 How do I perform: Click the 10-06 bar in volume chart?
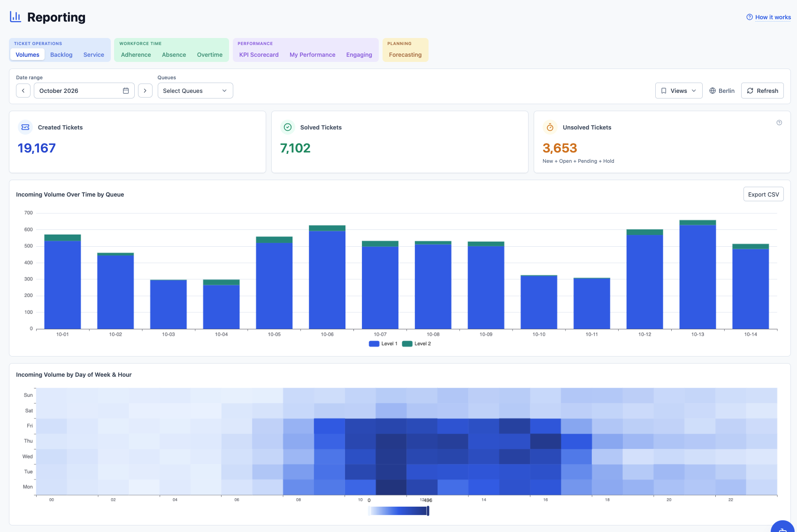327,277
